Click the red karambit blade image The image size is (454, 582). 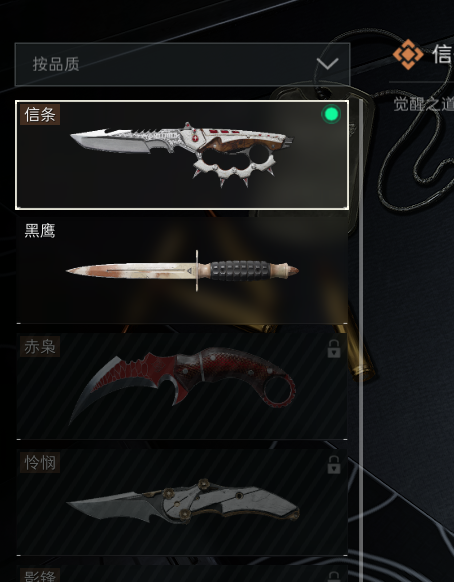pyautogui.click(x=182, y=385)
